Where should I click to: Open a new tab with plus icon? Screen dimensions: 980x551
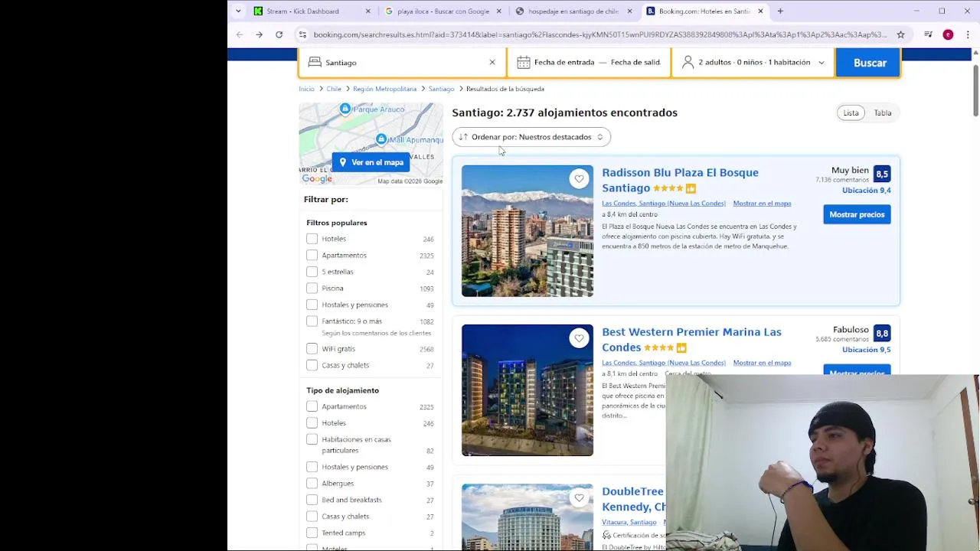pos(780,11)
